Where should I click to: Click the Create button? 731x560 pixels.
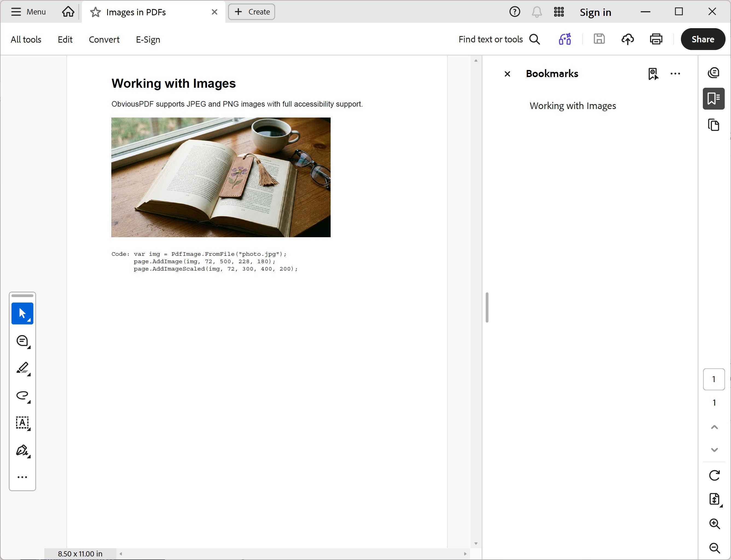(x=251, y=12)
